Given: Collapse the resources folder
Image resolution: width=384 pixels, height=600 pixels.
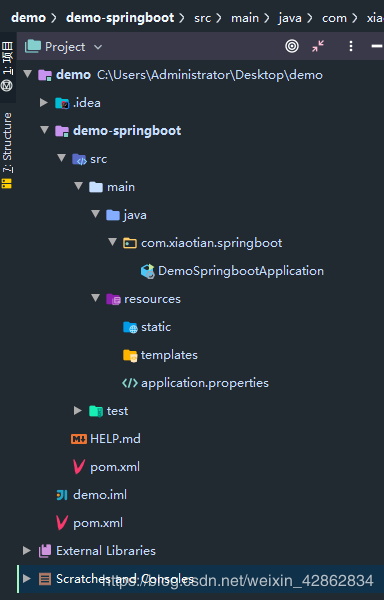Looking at the screenshot, I should (x=96, y=298).
